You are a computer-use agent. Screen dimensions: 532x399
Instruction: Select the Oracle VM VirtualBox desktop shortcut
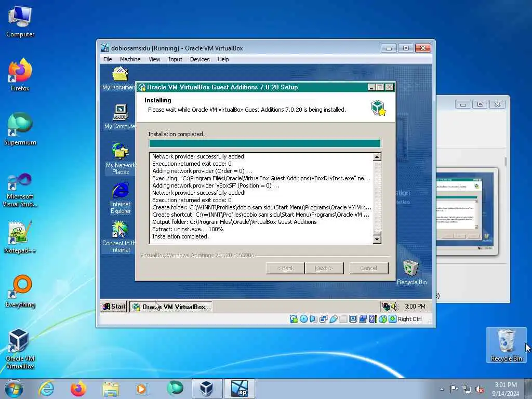pos(20,349)
